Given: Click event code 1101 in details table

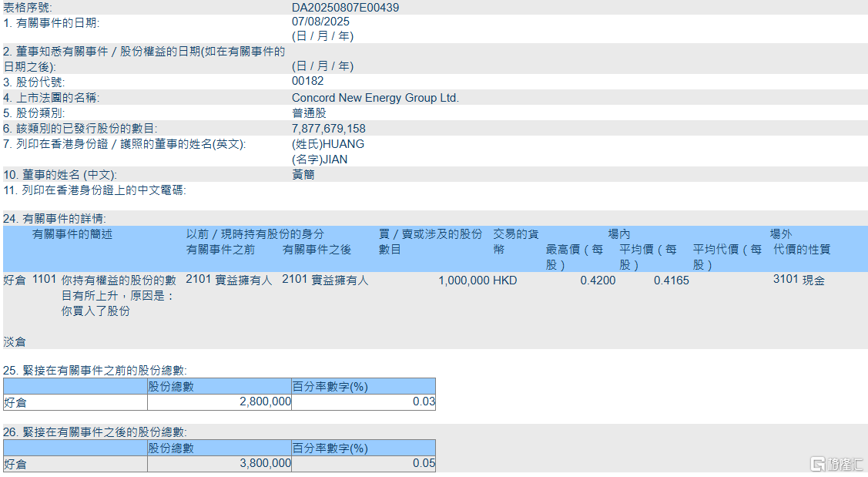Looking at the screenshot, I should tap(44, 280).
